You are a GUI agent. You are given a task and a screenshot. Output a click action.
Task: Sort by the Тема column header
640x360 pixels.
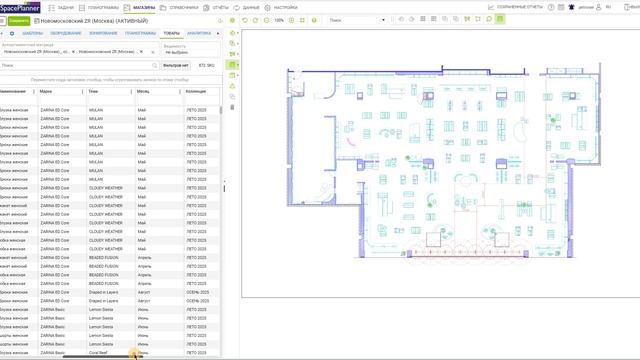click(x=93, y=91)
